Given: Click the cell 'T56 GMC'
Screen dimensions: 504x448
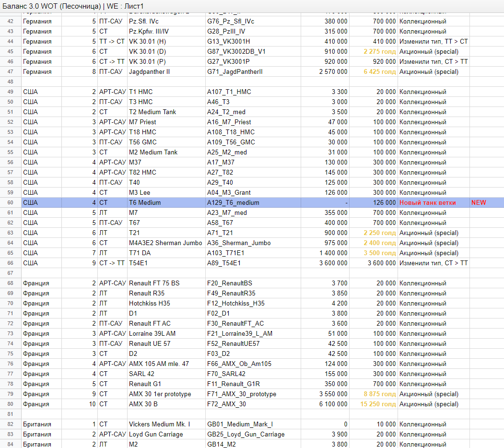Looking at the screenshot, I should click(166, 142).
